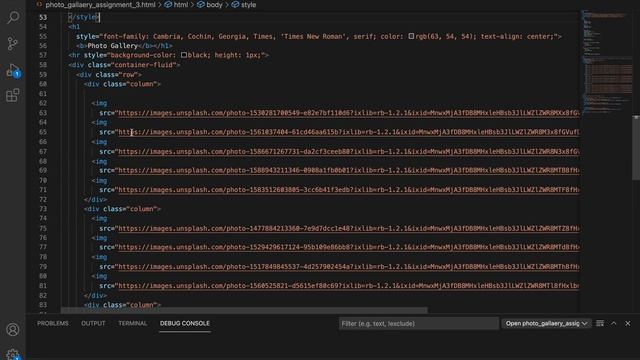Maximize the panel with the chevron-up icon
640x360 pixels.
coord(613,323)
